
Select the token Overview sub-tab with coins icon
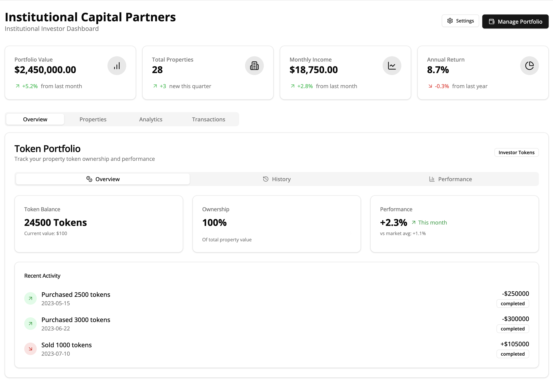103,179
